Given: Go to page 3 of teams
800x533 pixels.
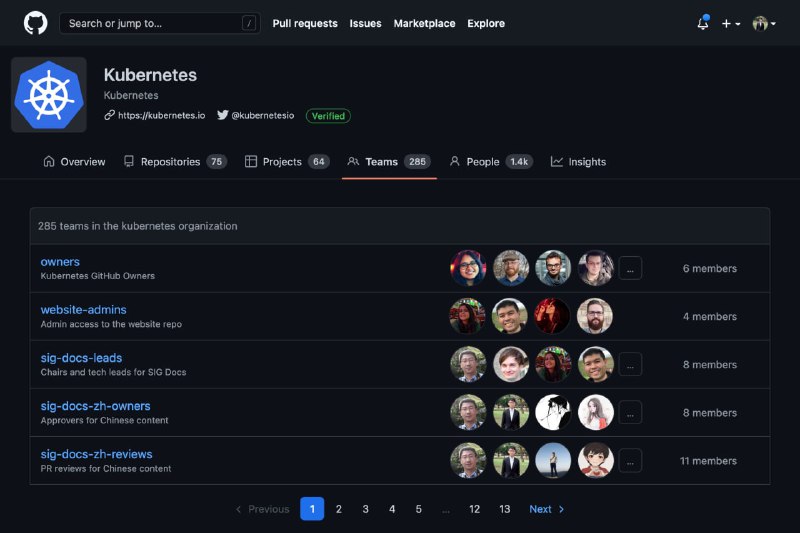Looking at the screenshot, I should click(365, 509).
